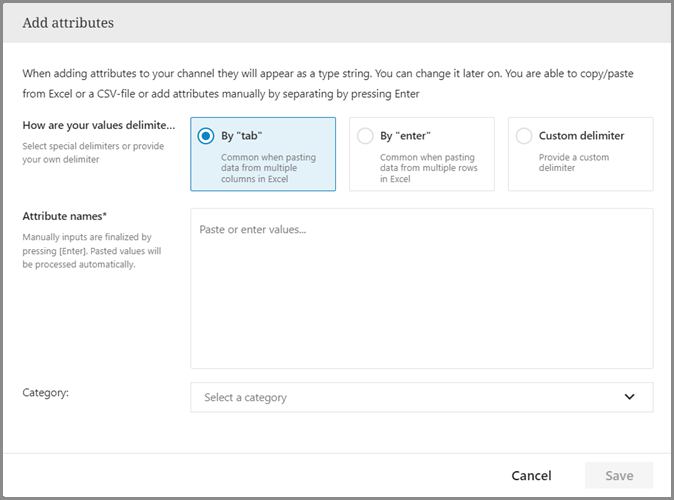The width and height of the screenshot is (674, 500).
Task: Select the By "tab" radio button
Action: tap(206, 136)
